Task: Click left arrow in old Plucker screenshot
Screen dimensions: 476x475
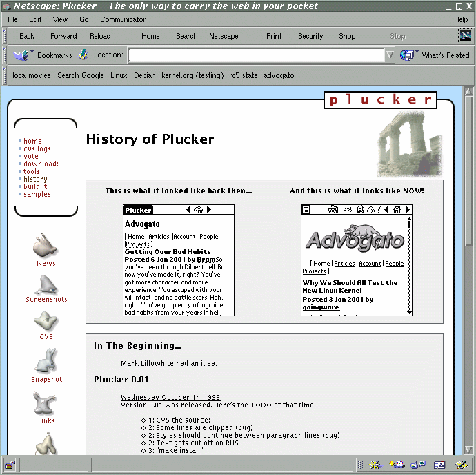Action: tap(188, 209)
